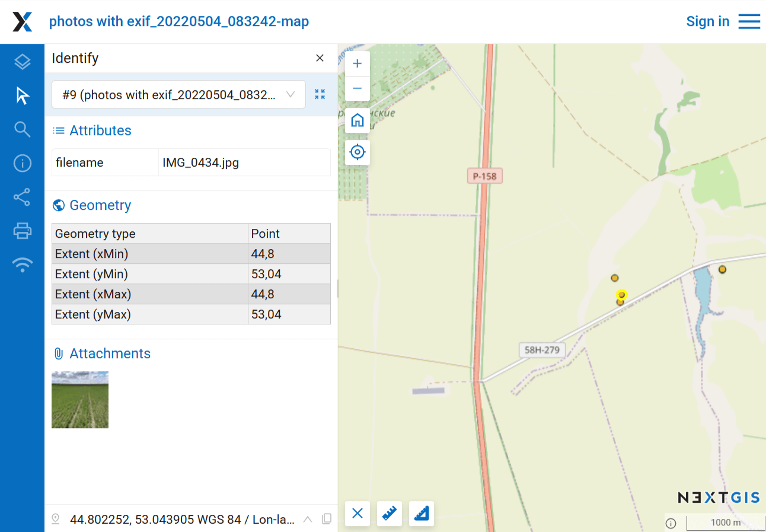Viewport: 766px width, 532px height.
Task: Click the Sign in link
Action: [707, 21]
